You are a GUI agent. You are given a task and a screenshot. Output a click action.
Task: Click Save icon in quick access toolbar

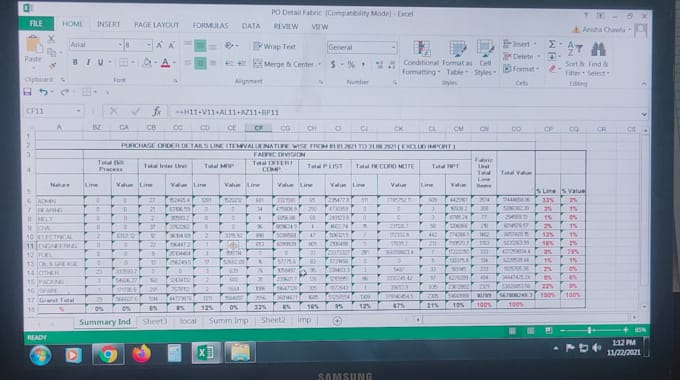tap(27, 92)
